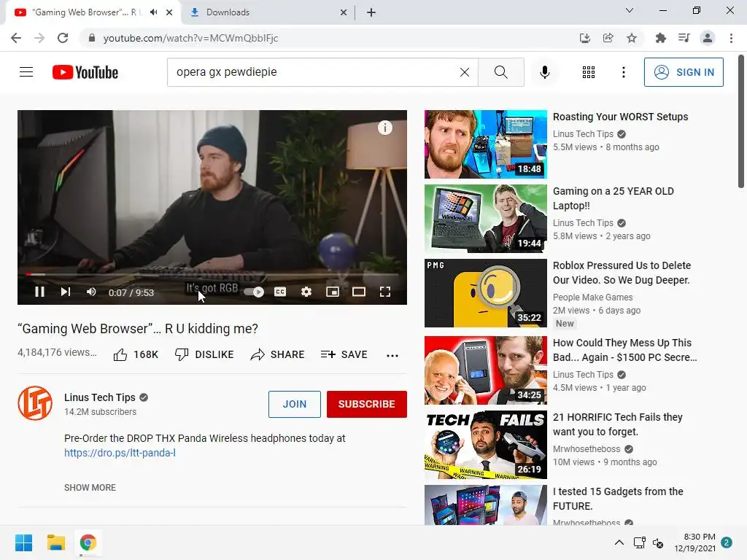Click the SIGN IN button
Image resolution: width=747 pixels, height=560 pixels.
coord(683,72)
